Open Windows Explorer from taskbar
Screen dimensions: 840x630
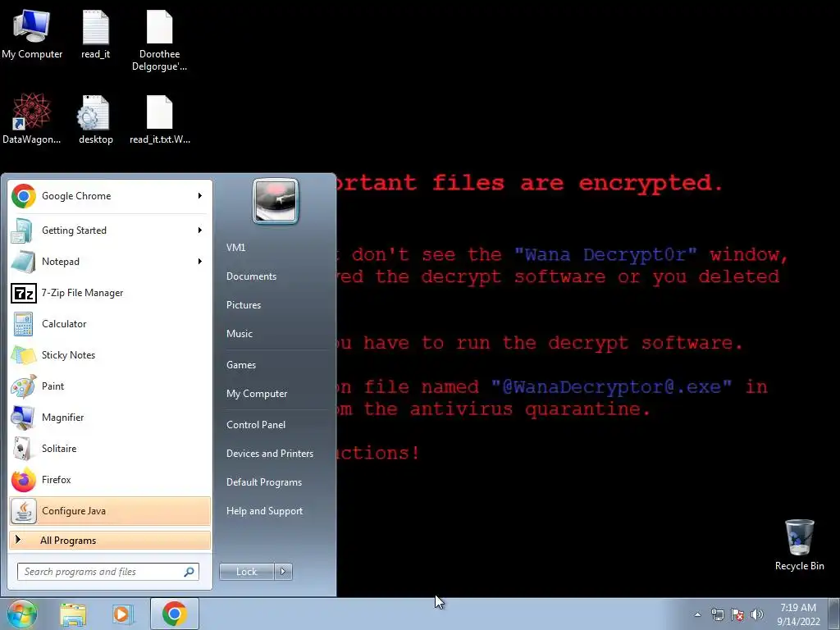(x=73, y=614)
